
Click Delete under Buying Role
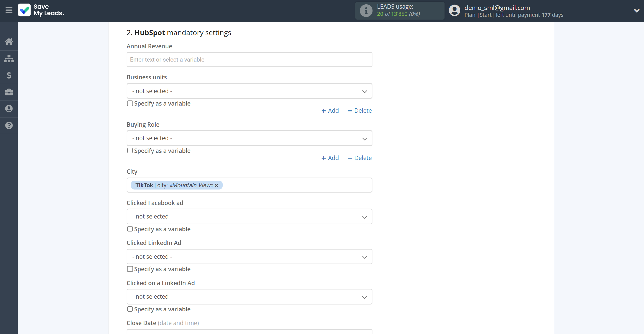coord(360,158)
